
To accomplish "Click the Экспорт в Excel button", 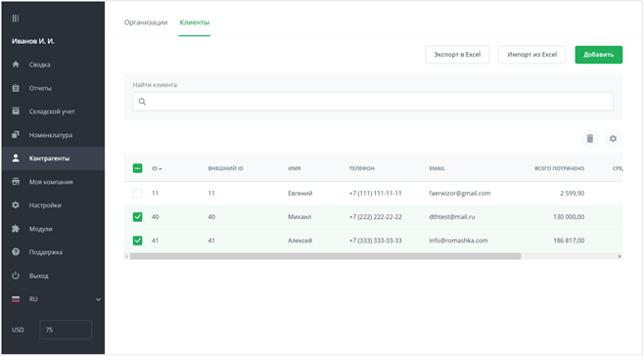I will pos(457,55).
